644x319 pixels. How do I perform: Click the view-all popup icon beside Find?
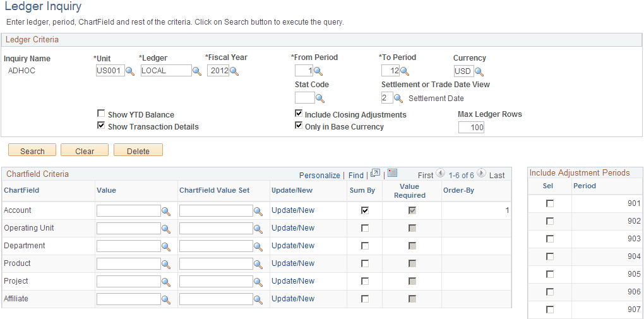[375, 174]
